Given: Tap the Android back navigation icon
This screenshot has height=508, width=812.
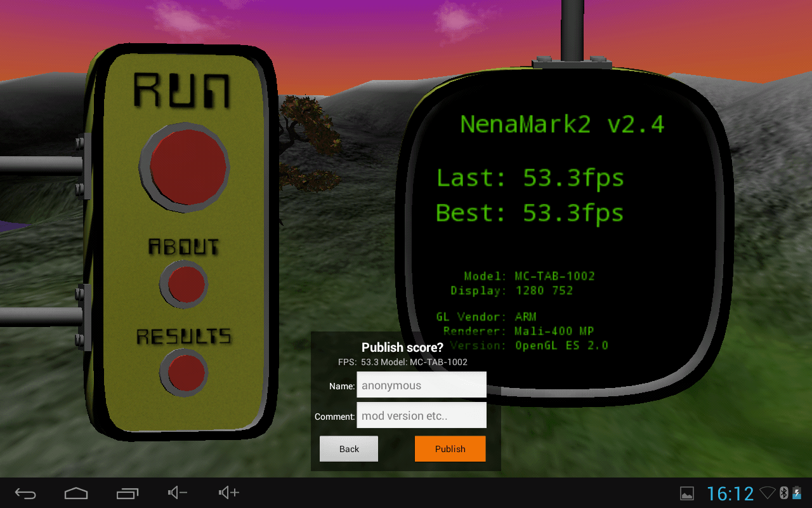Looking at the screenshot, I should (26, 493).
